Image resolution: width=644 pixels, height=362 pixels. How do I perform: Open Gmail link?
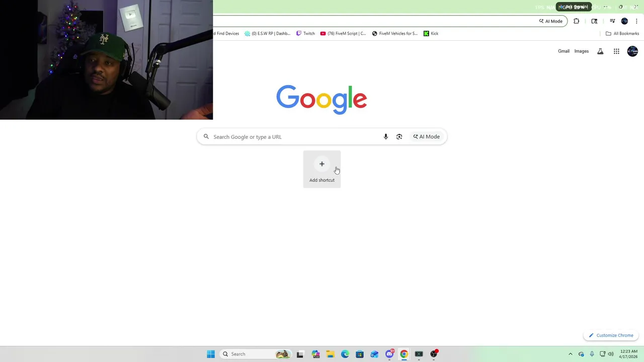point(563,51)
